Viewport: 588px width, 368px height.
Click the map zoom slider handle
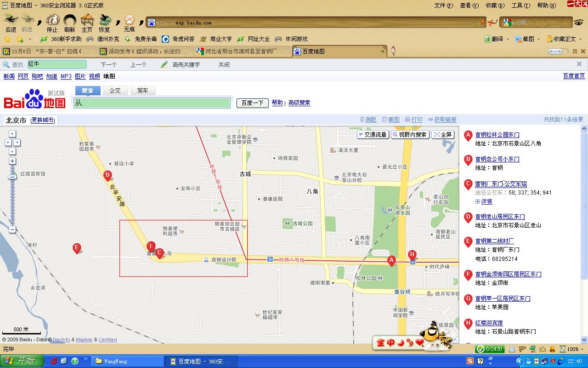pos(12,177)
